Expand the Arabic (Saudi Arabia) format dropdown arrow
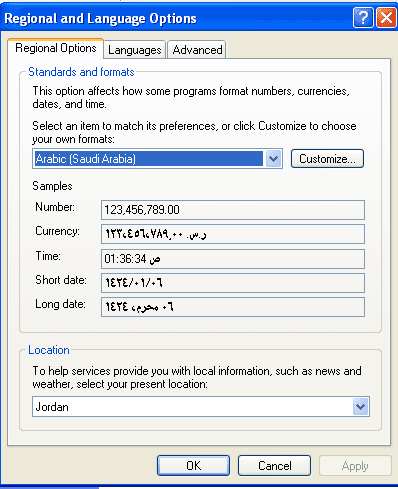The width and height of the screenshot is (398, 489). pos(274,159)
